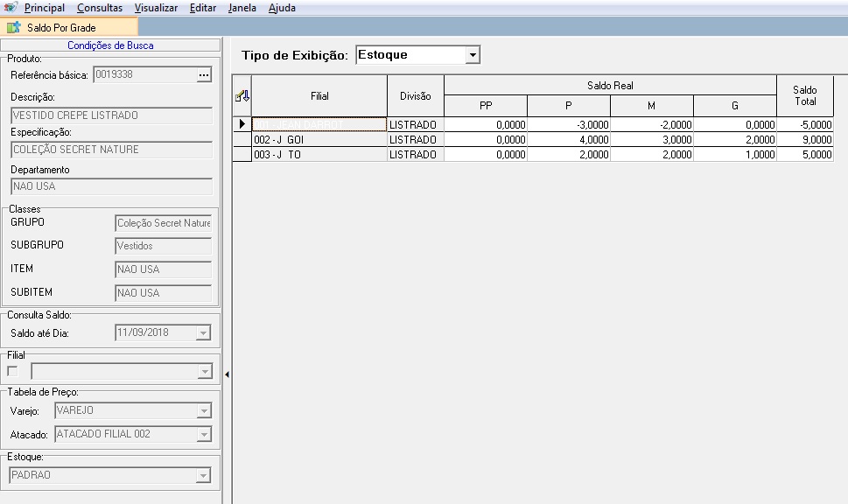Viewport: 848px width, 504px height.
Task: Open the Visualizar menu
Action: pos(156,8)
